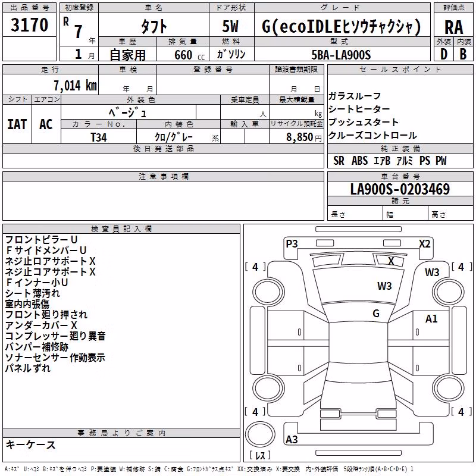The width and height of the screenshot is (476, 476).
Task: Click the vehicle history 自家用
Action: (x=127, y=55)
